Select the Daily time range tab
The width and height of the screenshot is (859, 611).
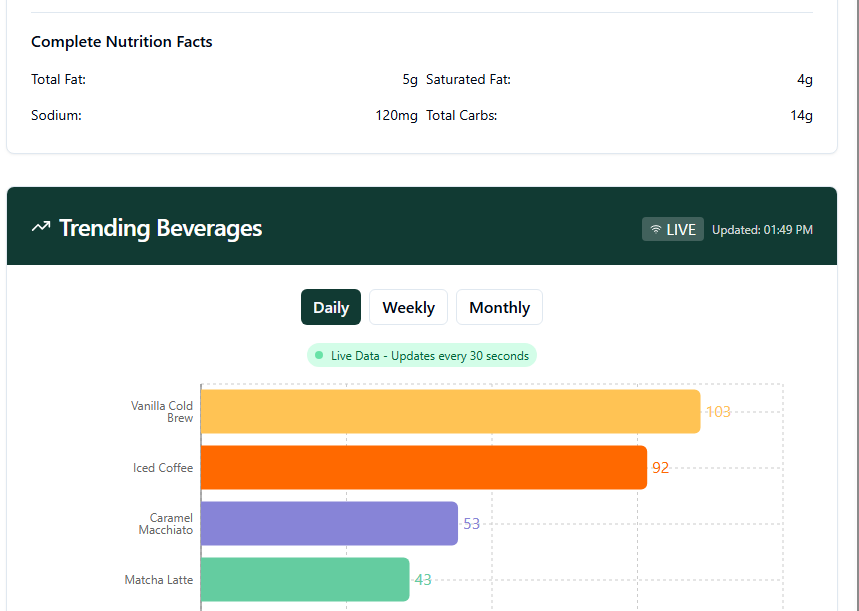point(331,307)
